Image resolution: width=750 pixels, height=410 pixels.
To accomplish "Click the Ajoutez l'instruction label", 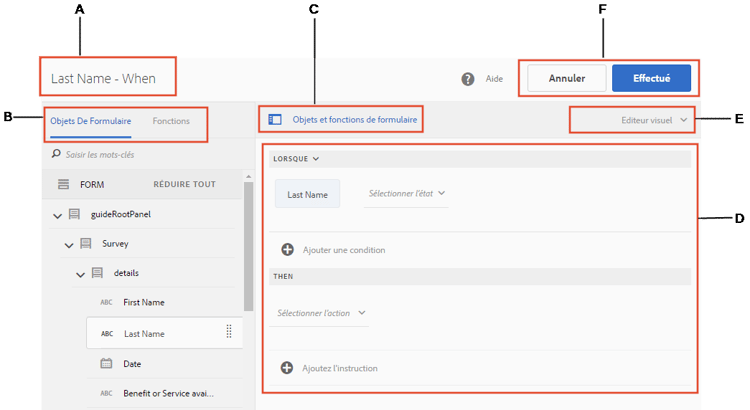I will (340, 368).
